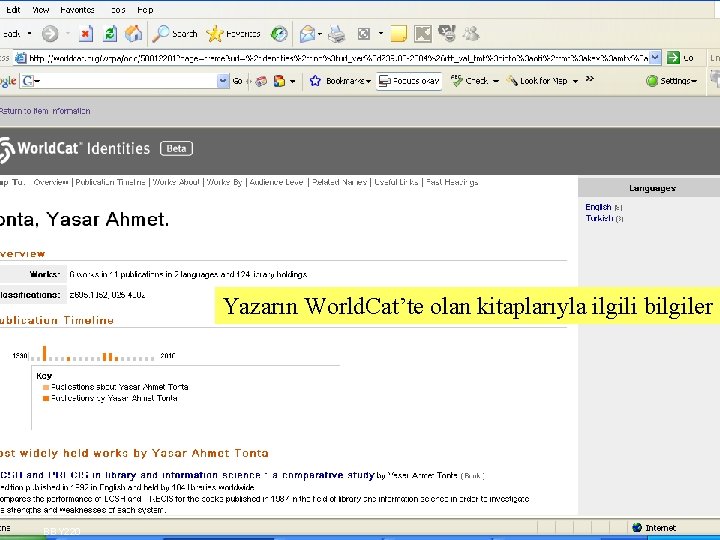Viewport: 720px width, 540px height.
Task: Open the spell Check dropdown
Action: tap(475, 81)
